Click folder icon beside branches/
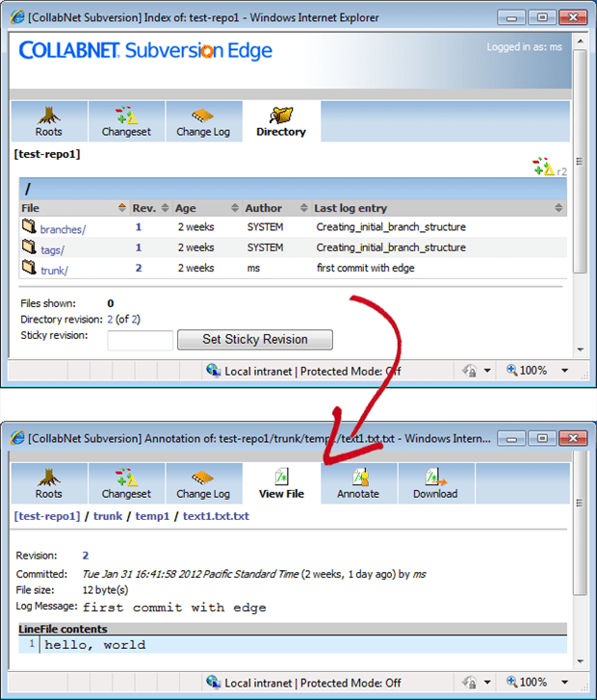Screen dimensions: 597x700 [30, 226]
